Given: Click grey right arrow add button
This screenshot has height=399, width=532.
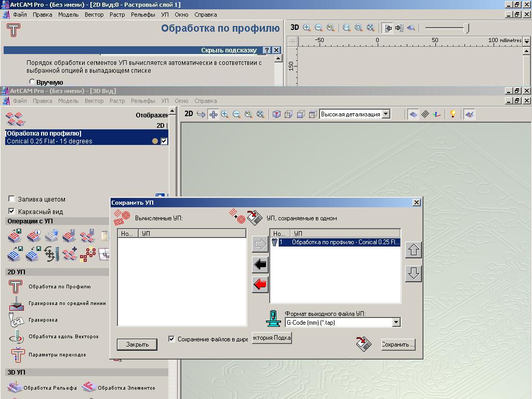Looking at the screenshot, I should coord(260,244).
